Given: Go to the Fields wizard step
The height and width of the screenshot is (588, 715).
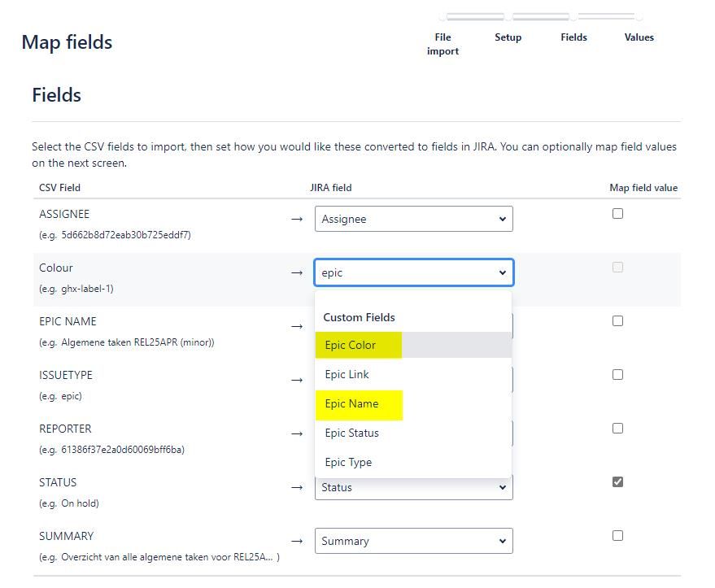Looking at the screenshot, I should 573,37.
